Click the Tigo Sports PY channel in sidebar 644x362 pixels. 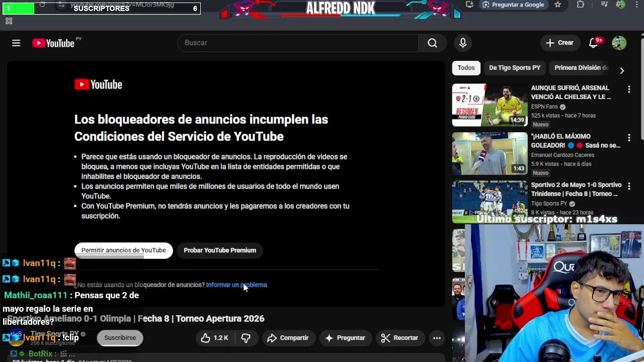coord(549,204)
